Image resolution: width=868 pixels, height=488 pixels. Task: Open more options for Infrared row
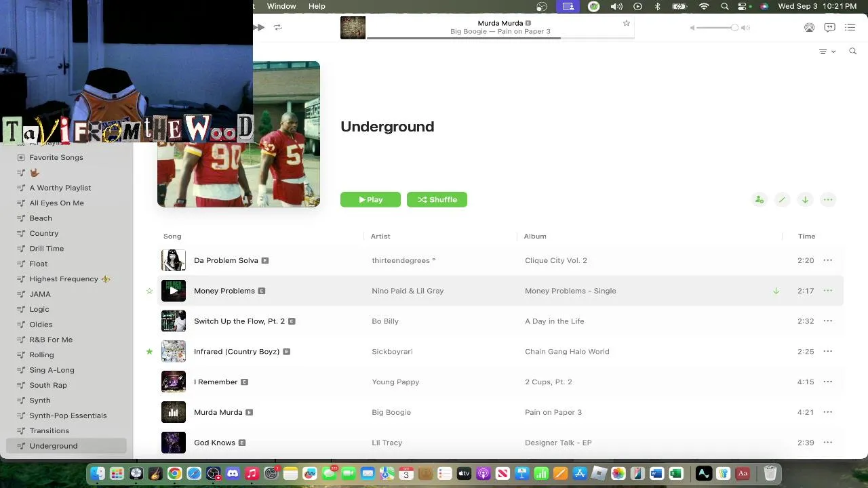tap(827, 351)
